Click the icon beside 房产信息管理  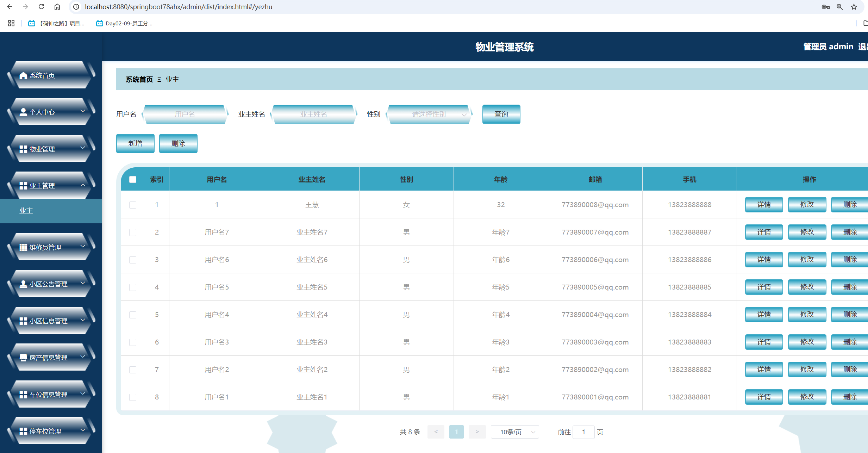[23, 358]
